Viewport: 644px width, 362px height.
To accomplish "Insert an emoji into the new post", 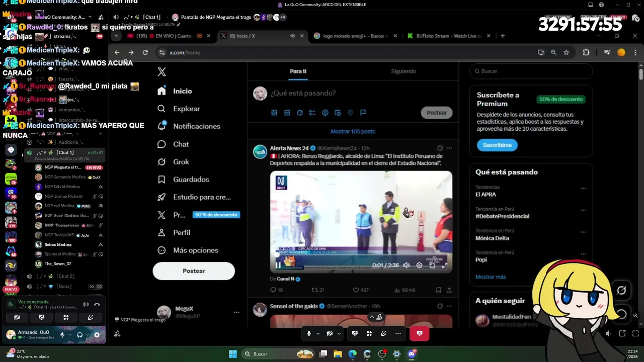I will point(325,113).
